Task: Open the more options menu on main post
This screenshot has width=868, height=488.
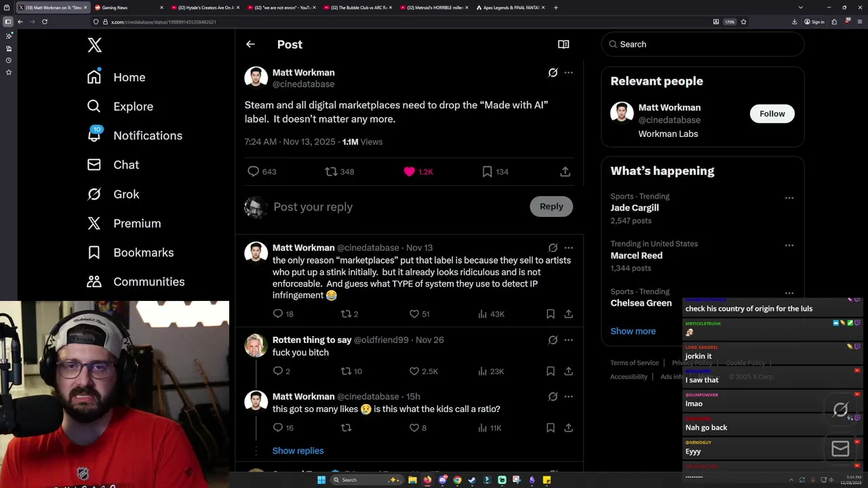Action: click(x=568, y=73)
